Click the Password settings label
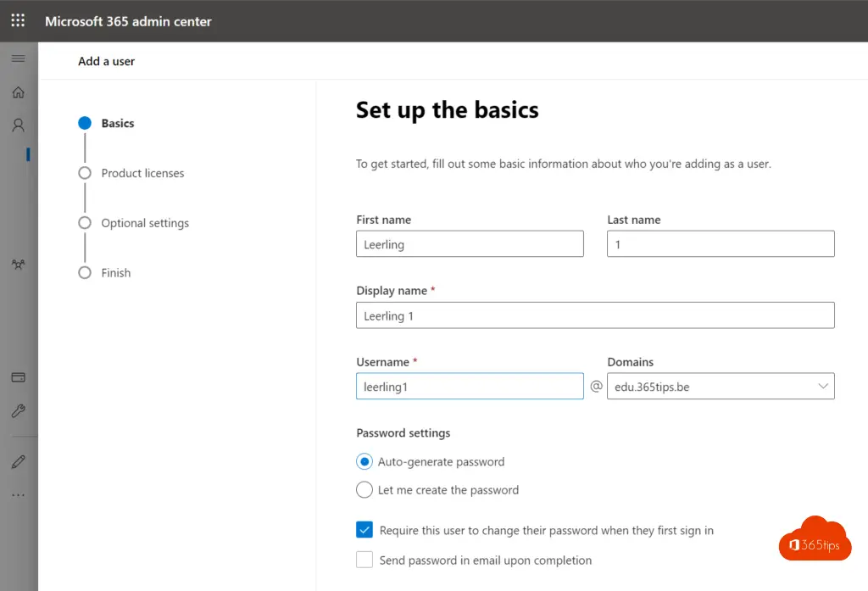Image resolution: width=868 pixels, height=591 pixels. click(x=403, y=433)
